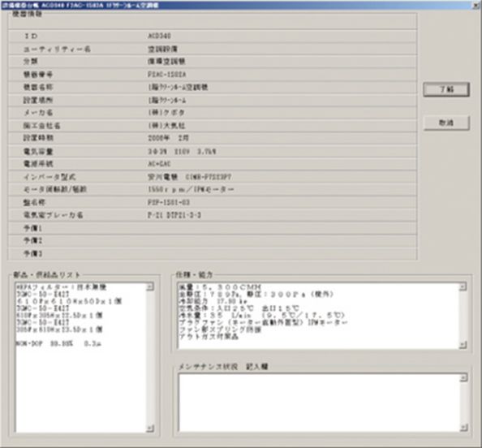This screenshot has width=482, height=448.
Task: Select the ID value field ACD340
Action: click(x=282, y=36)
